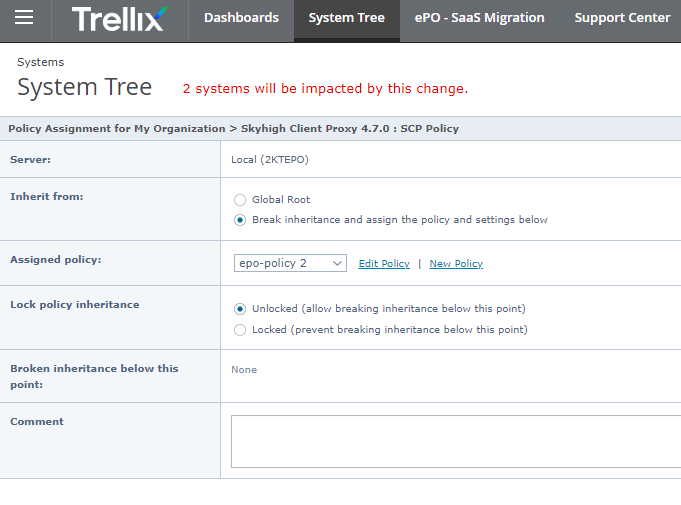681x505 pixels.
Task: Select Unlocked policy inheritance option
Action: click(x=240, y=309)
